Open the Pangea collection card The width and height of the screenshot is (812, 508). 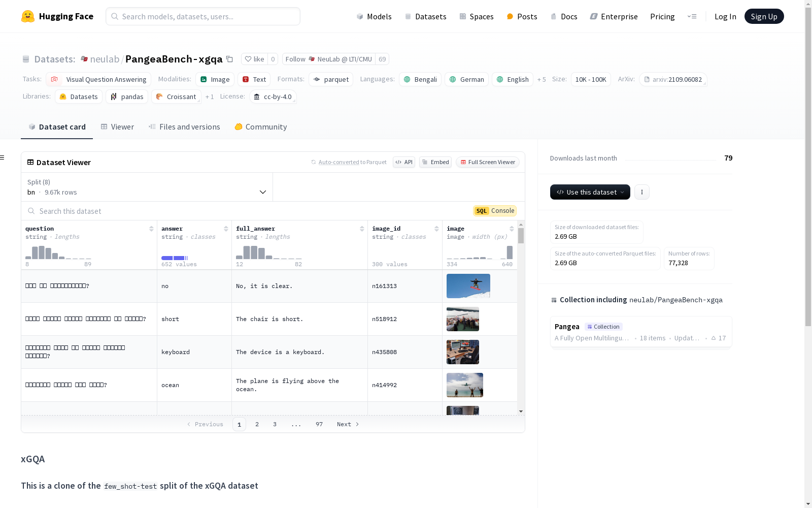point(641,332)
